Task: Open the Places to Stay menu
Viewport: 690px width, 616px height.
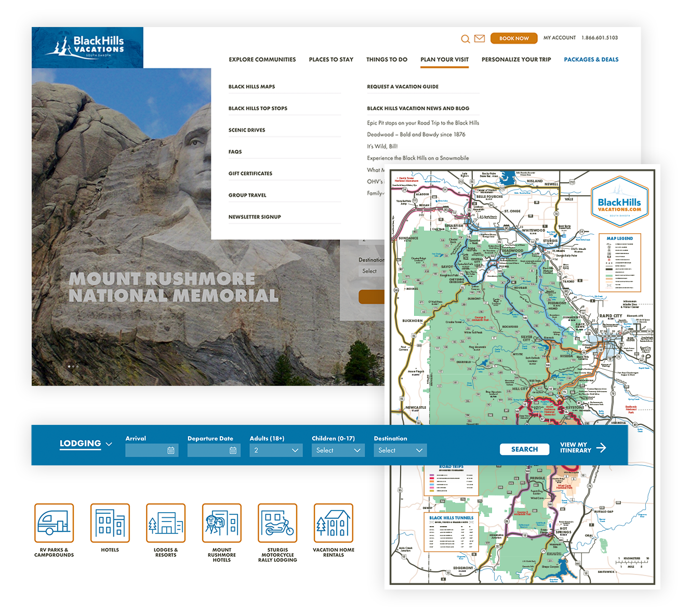Action: point(331,60)
